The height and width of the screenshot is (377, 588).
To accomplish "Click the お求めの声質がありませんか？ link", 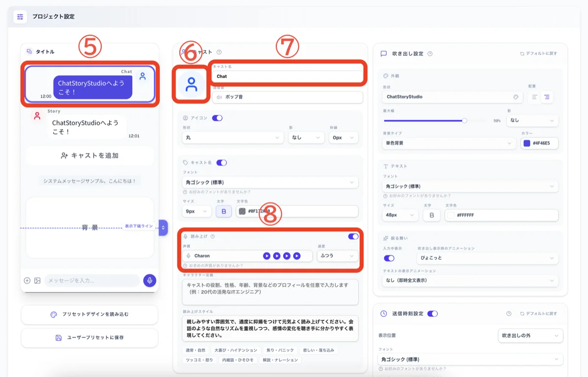I will click(x=215, y=266).
